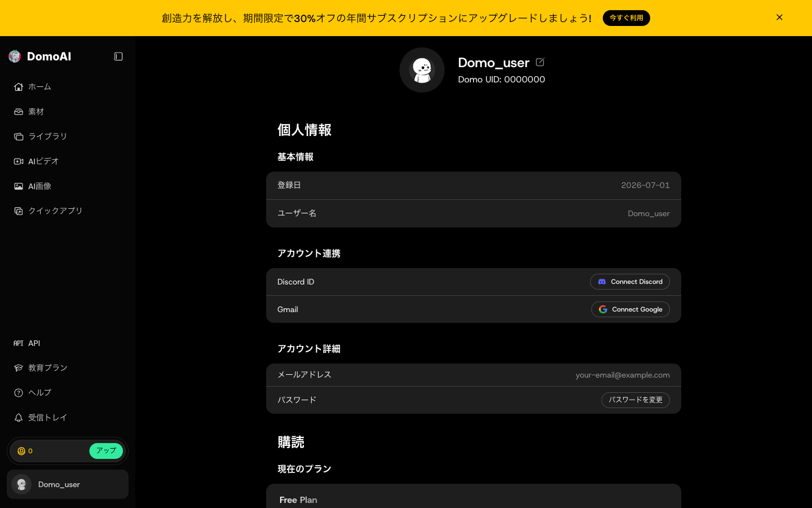Click the large profile avatar
Screen dimensions: 812x508
pos(422,70)
